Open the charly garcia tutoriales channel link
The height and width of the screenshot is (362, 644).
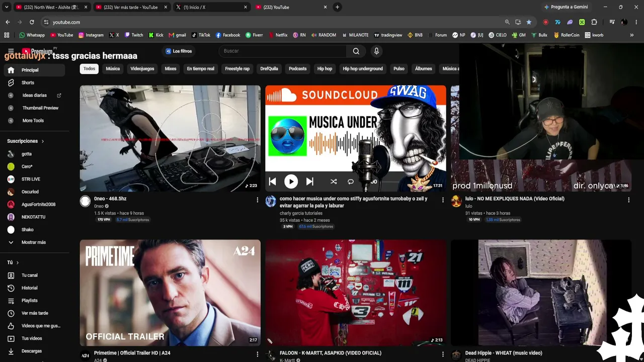tap(301, 213)
